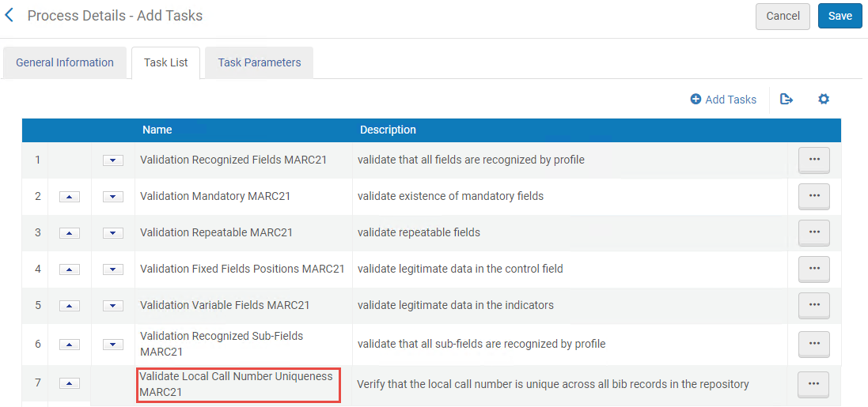This screenshot has height=407, width=868.
Task: Click the Save button
Action: coord(840,16)
